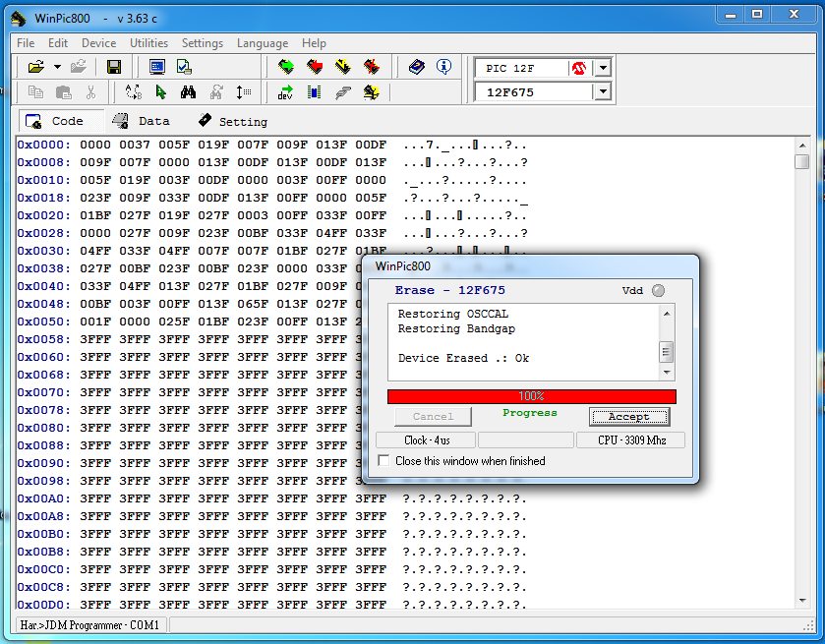
Task: Open the Utilities menu
Action: [x=148, y=43]
